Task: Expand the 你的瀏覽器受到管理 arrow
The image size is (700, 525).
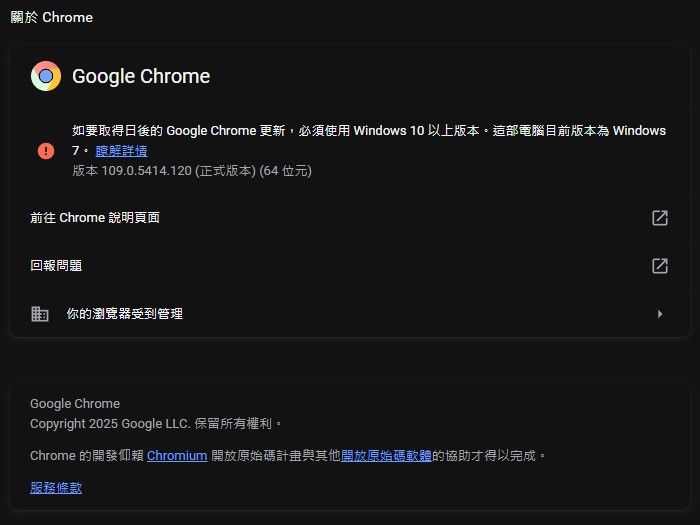Action: pos(659,314)
